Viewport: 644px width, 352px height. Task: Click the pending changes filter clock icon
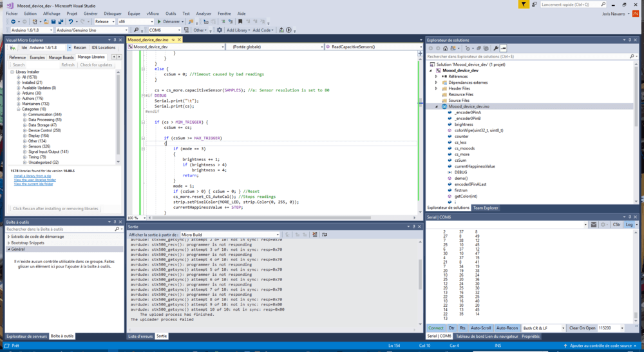468,48
